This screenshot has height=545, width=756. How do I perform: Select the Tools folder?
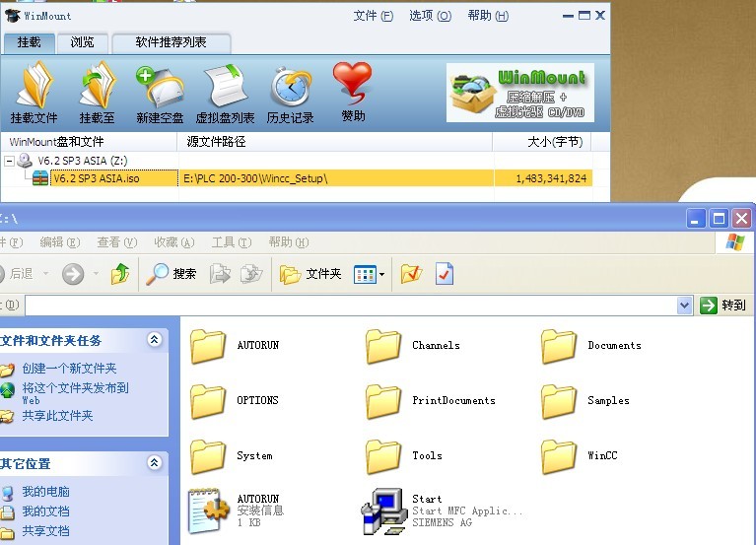pos(403,456)
